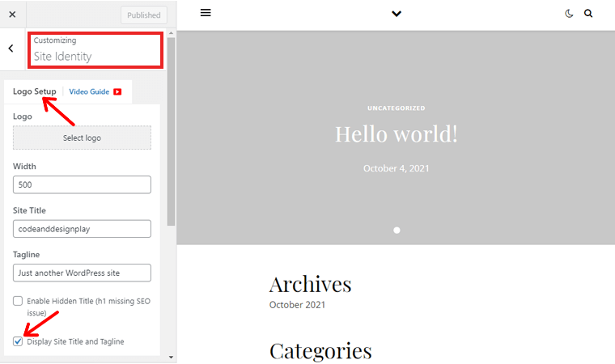Click the red YouTube play icon
615x364 pixels.
pos(117,92)
